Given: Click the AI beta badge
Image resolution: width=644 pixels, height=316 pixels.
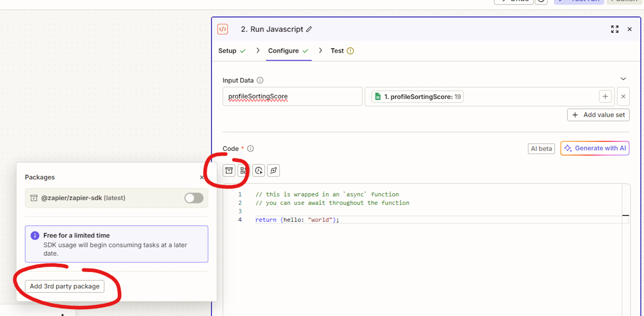Looking at the screenshot, I should pos(541,149).
